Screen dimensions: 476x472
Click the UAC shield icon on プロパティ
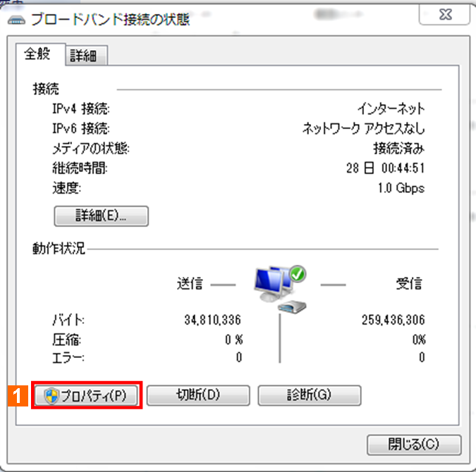pyautogui.click(x=51, y=396)
